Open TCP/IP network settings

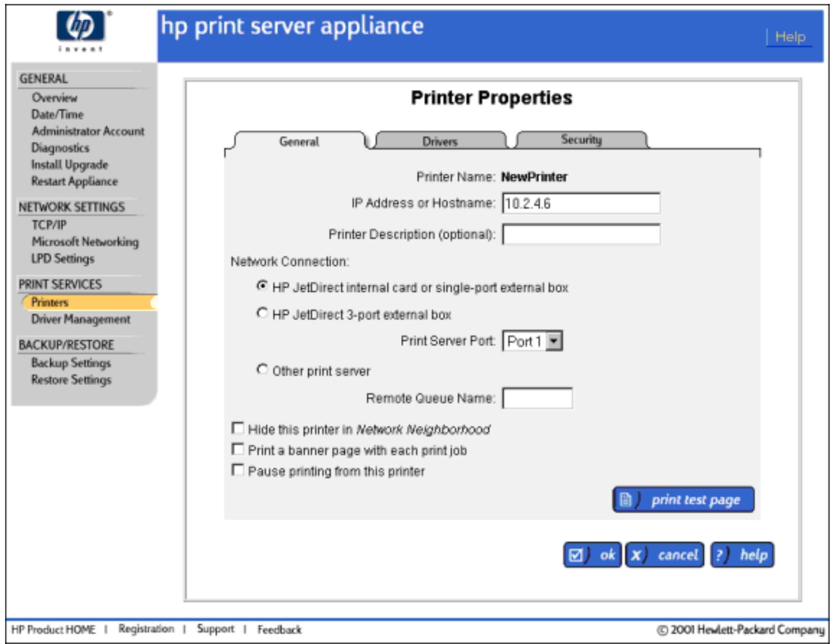pos(49,225)
